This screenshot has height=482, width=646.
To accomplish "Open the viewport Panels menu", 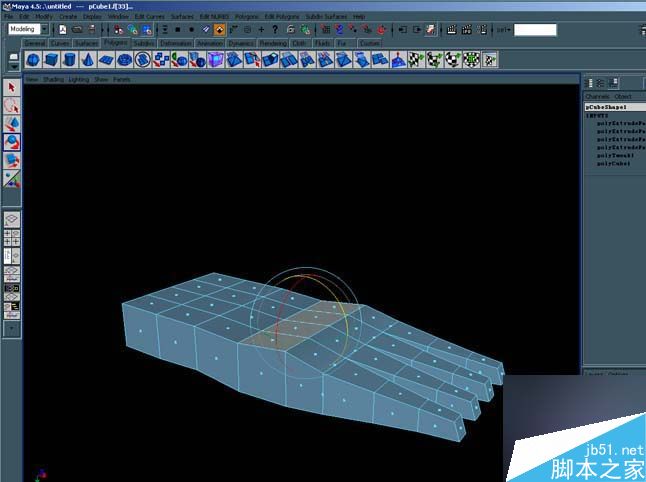I will (122, 80).
